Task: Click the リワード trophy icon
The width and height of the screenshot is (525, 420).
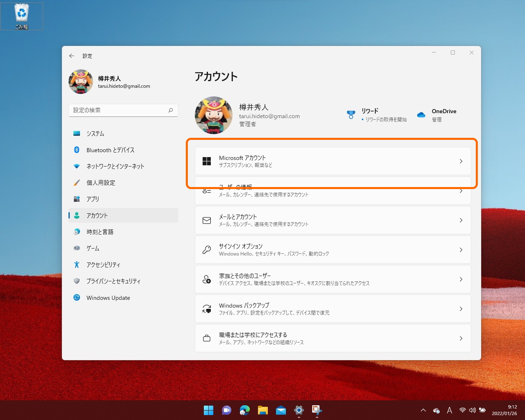Action: (351, 115)
